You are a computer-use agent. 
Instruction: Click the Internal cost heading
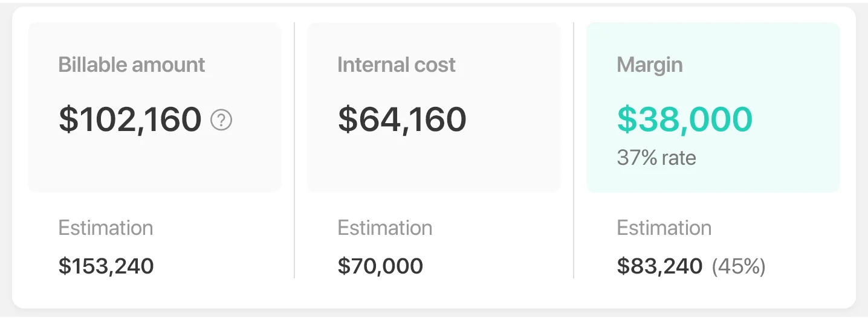tap(397, 65)
